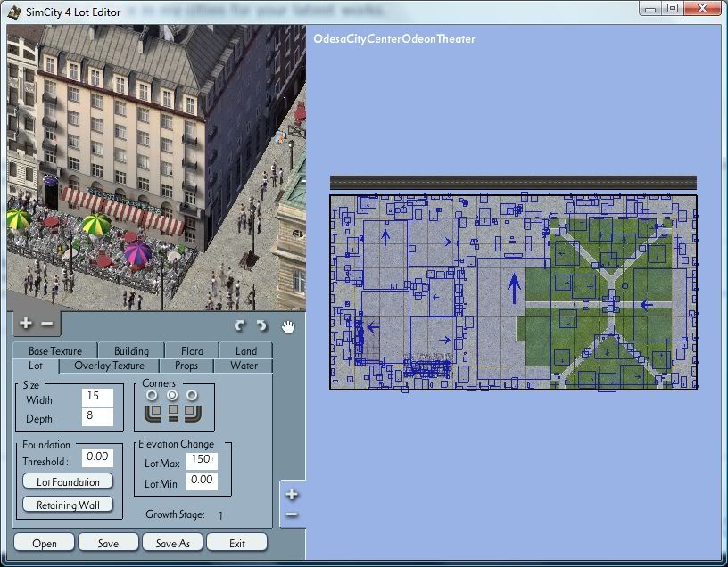Click the Save As button

point(173,542)
